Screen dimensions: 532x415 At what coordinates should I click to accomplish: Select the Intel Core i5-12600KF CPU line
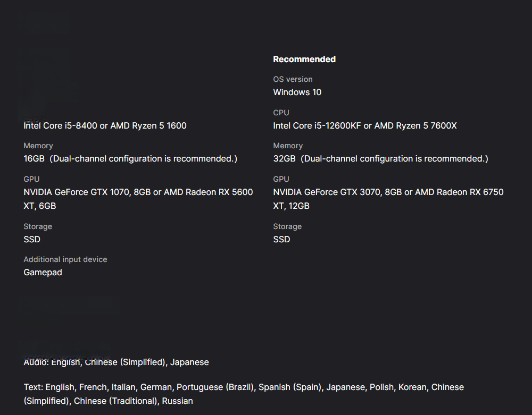[x=365, y=126]
